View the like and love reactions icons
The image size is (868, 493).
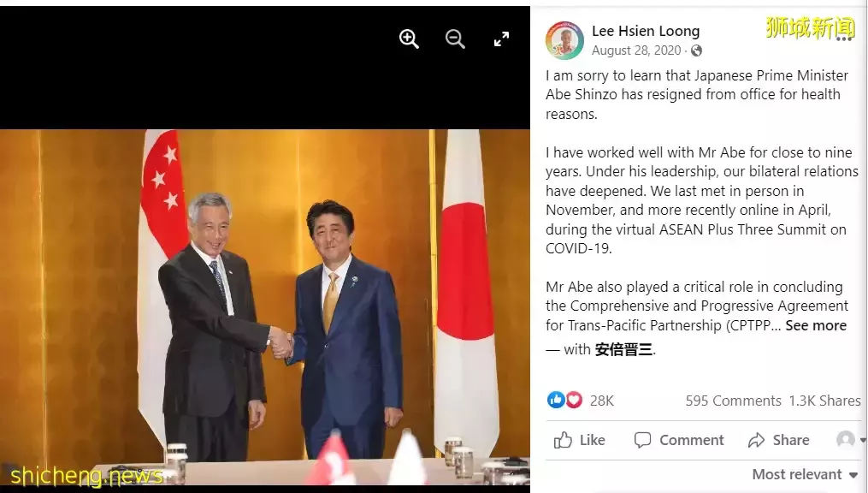click(564, 400)
